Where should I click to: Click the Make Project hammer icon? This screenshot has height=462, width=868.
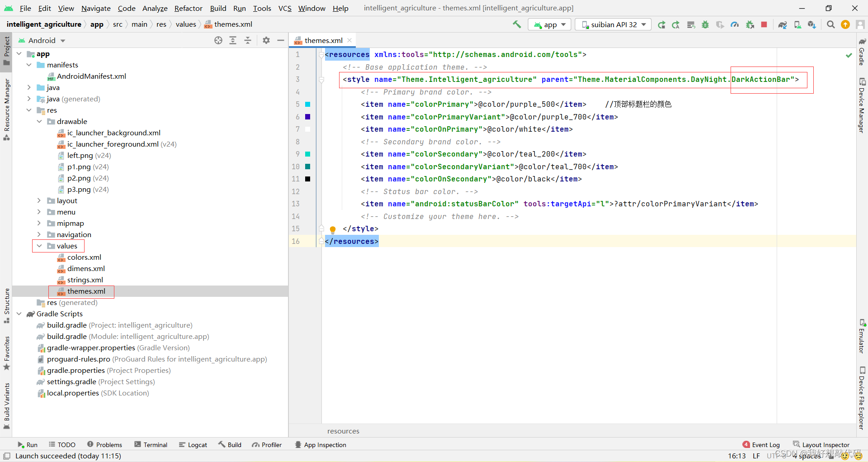(x=517, y=24)
